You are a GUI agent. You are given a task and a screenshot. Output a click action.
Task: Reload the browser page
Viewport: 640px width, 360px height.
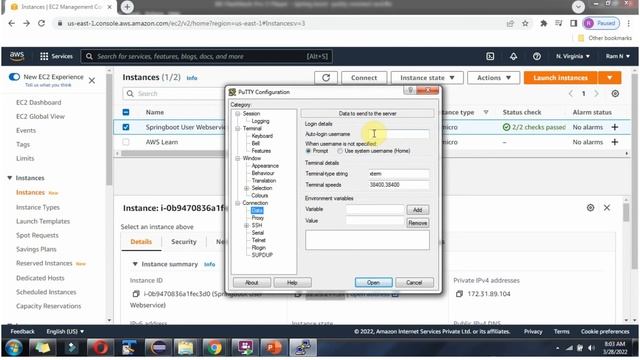(x=41, y=23)
